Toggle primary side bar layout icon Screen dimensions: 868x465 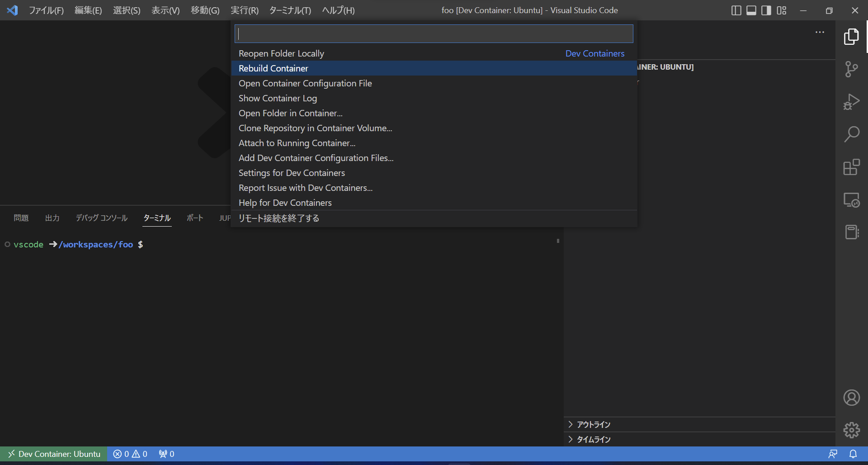click(736, 10)
